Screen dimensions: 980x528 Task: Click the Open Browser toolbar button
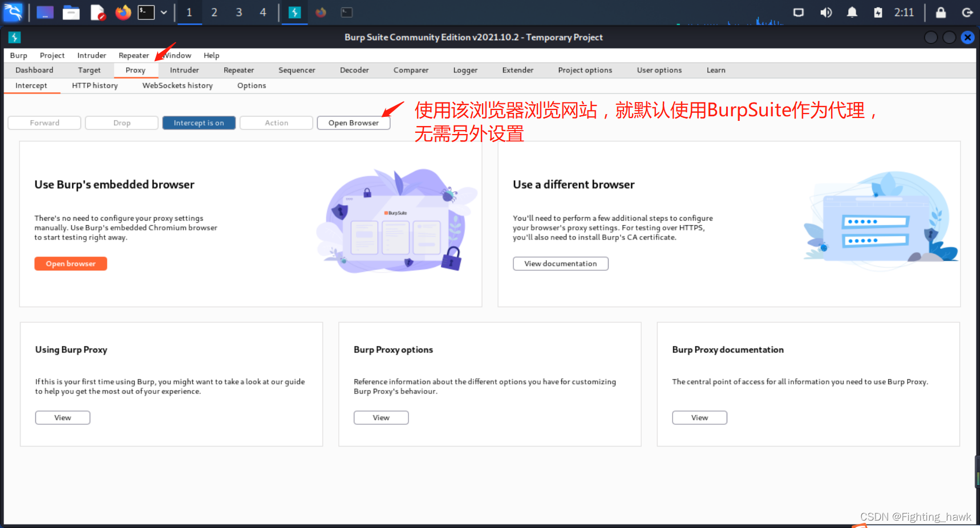pyautogui.click(x=354, y=123)
